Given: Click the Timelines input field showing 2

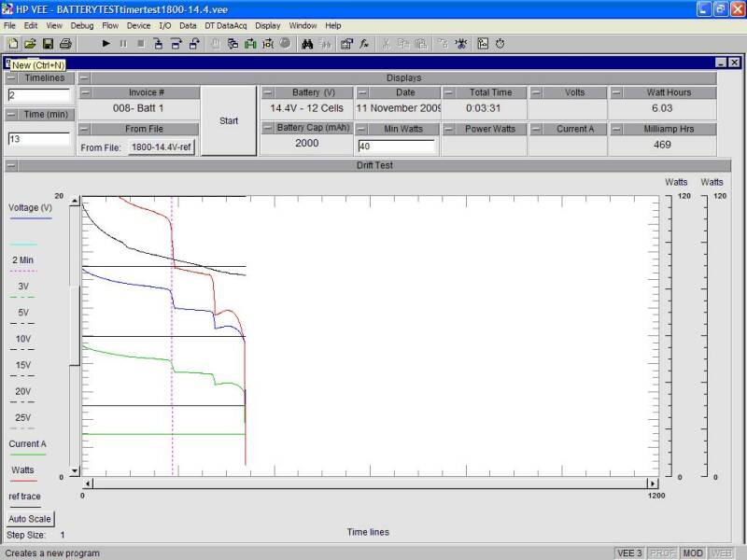Looking at the screenshot, I should point(38,95).
